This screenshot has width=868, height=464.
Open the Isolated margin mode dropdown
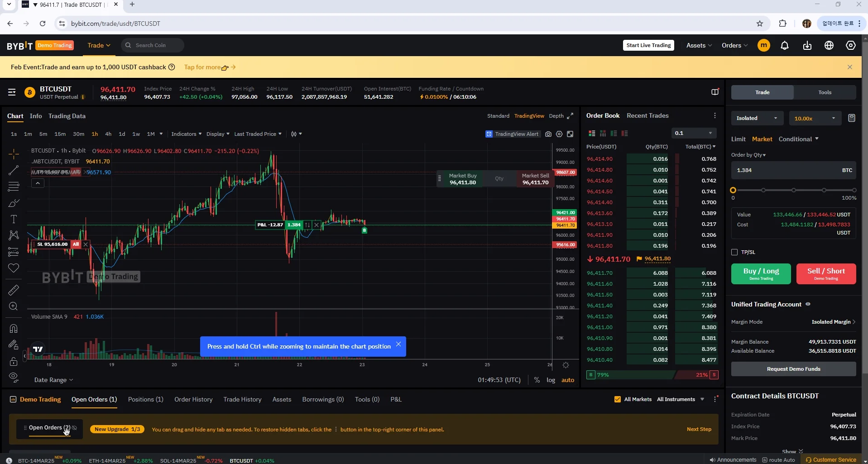[x=758, y=118]
